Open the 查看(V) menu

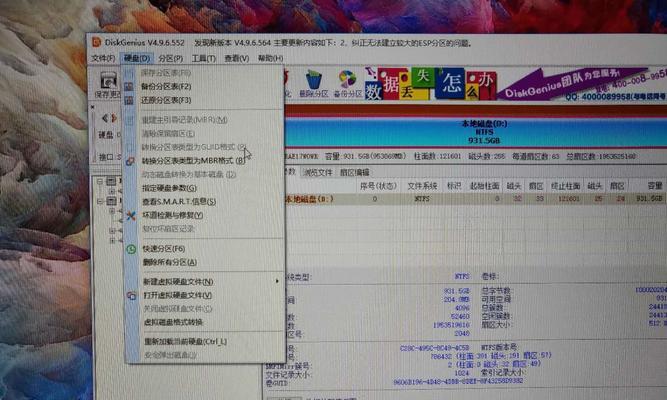pos(237,58)
